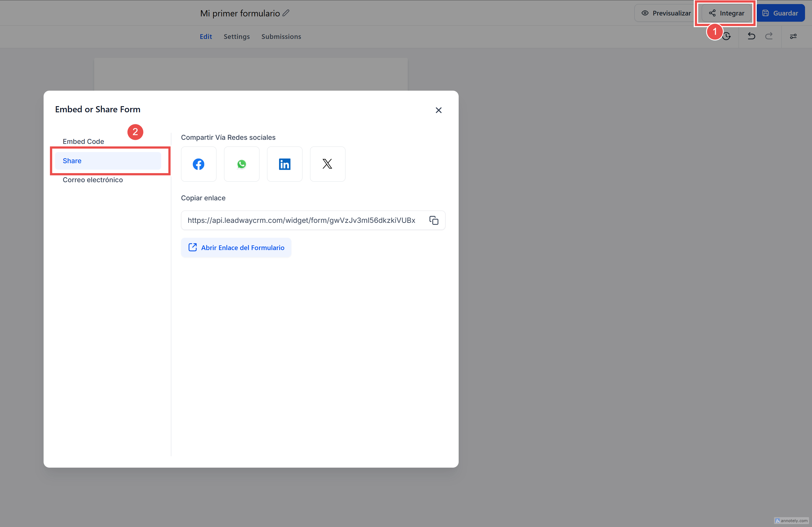812x527 pixels.
Task: Share form via LinkedIn icon
Action: 285,164
